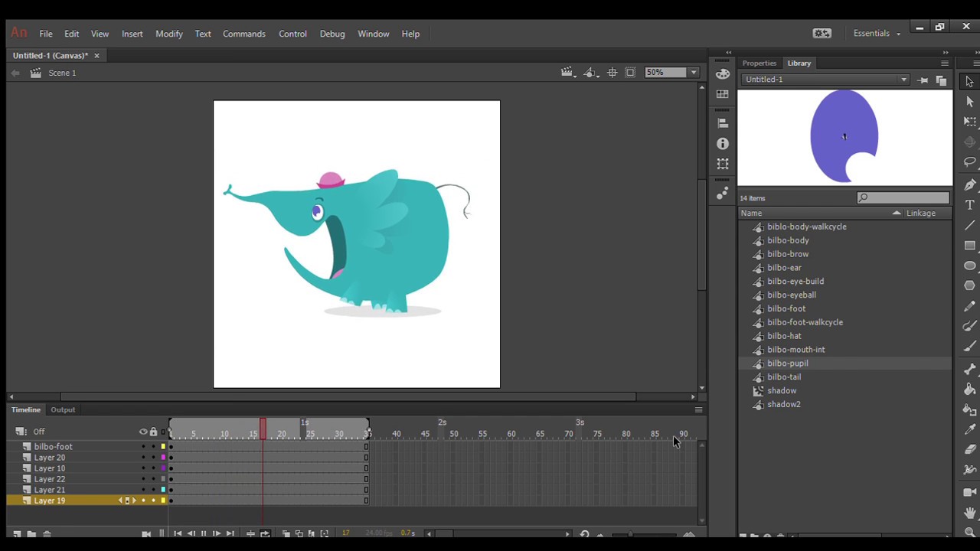Select the Free Transform tool

970,122
